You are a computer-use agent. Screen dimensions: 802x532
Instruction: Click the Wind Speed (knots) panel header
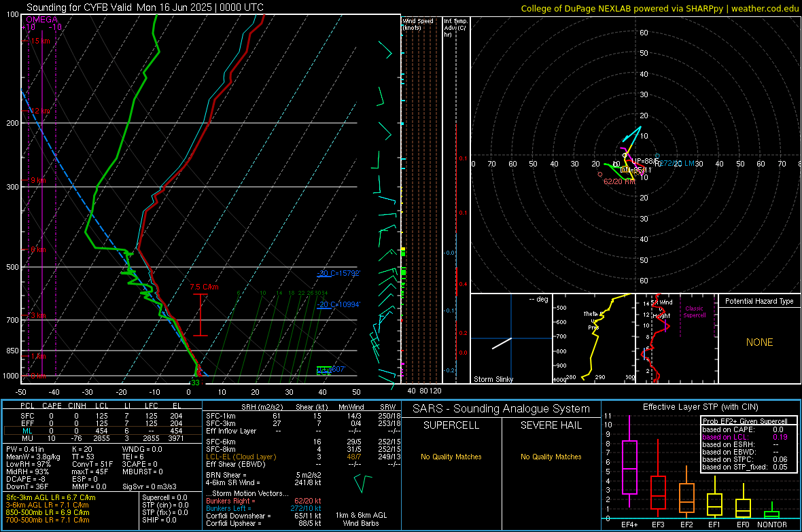tap(417, 24)
